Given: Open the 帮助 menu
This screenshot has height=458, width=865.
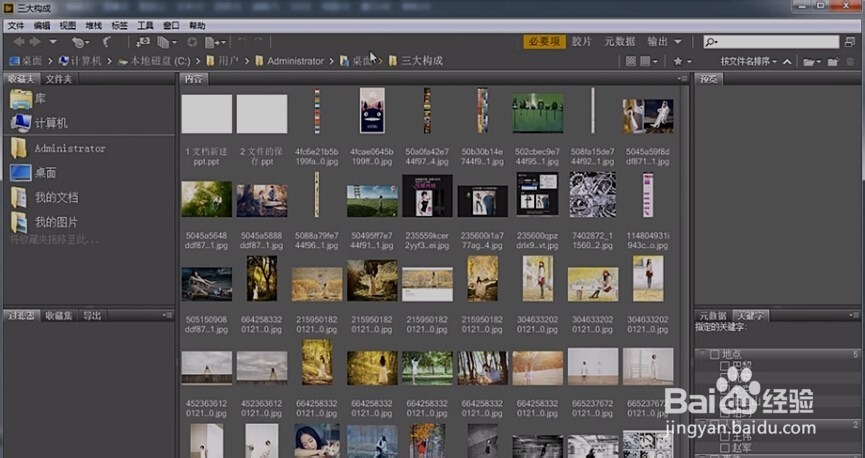Looking at the screenshot, I should pyautogui.click(x=197, y=25).
